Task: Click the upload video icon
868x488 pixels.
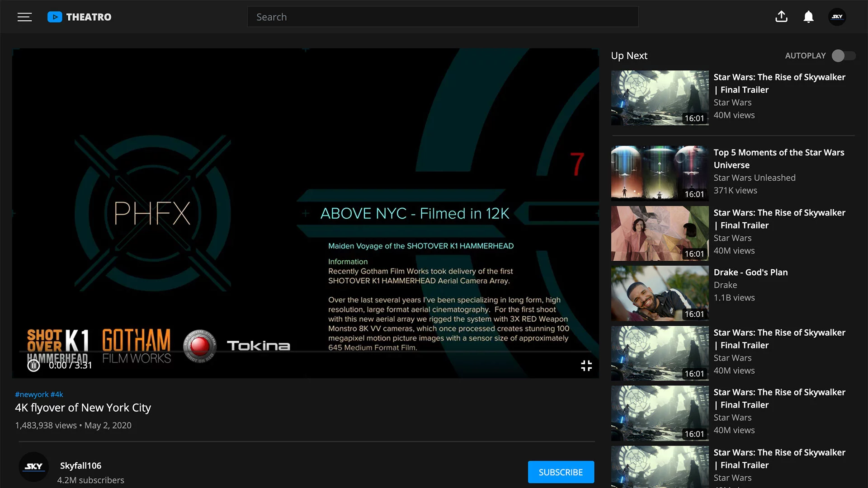Action: click(x=781, y=17)
